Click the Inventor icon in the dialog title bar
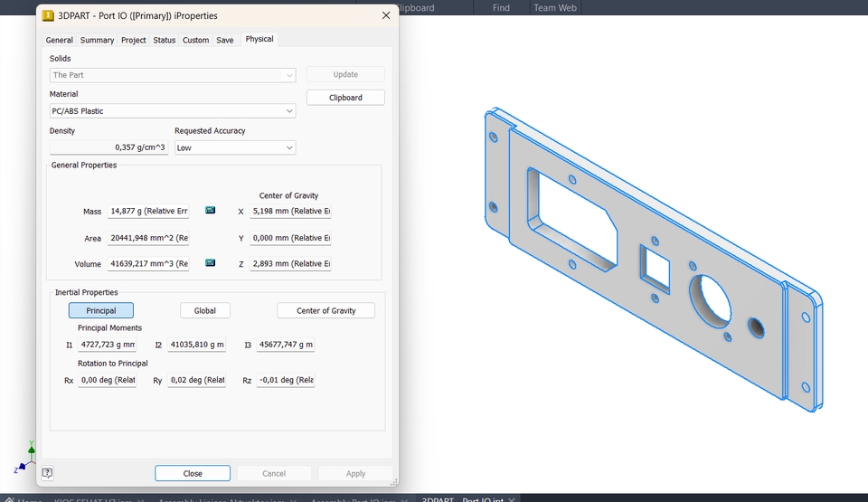Image resolution: width=868 pixels, height=502 pixels. (48, 15)
